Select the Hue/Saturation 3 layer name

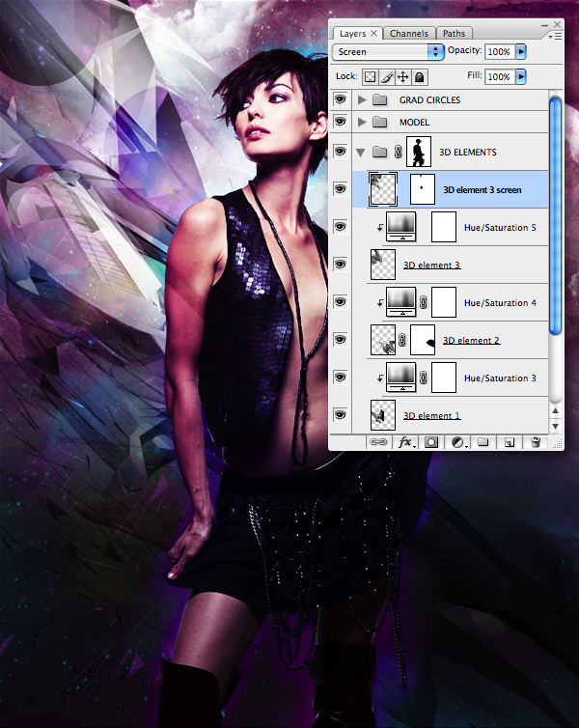[x=500, y=378]
